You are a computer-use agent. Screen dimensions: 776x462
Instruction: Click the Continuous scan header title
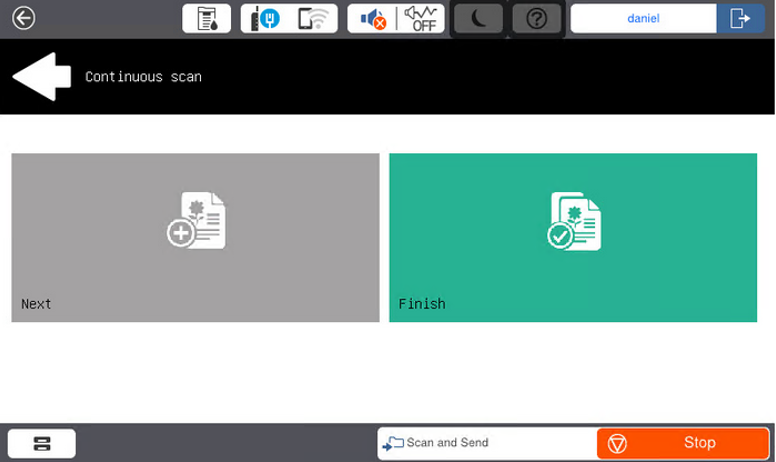pyautogui.click(x=143, y=77)
